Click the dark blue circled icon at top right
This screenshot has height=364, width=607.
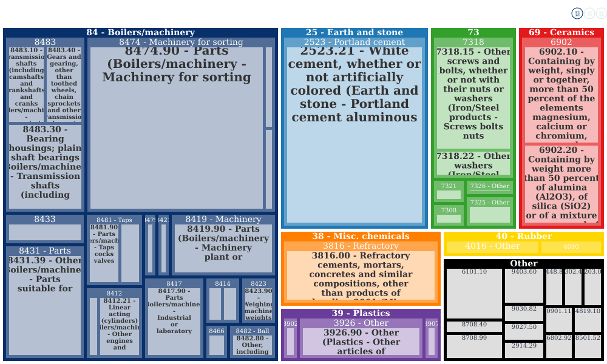(x=577, y=13)
